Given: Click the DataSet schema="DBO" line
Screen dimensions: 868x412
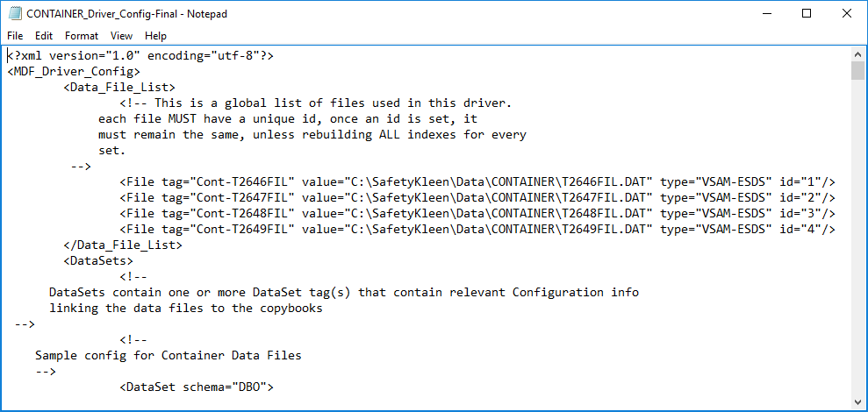Looking at the screenshot, I should pyautogui.click(x=197, y=387).
